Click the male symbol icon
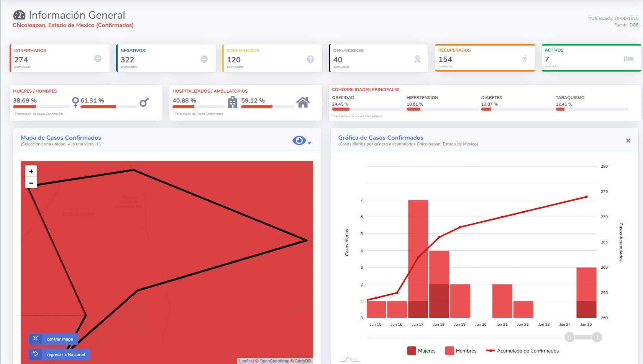Screen dimensions: 643x364 (144, 102)
